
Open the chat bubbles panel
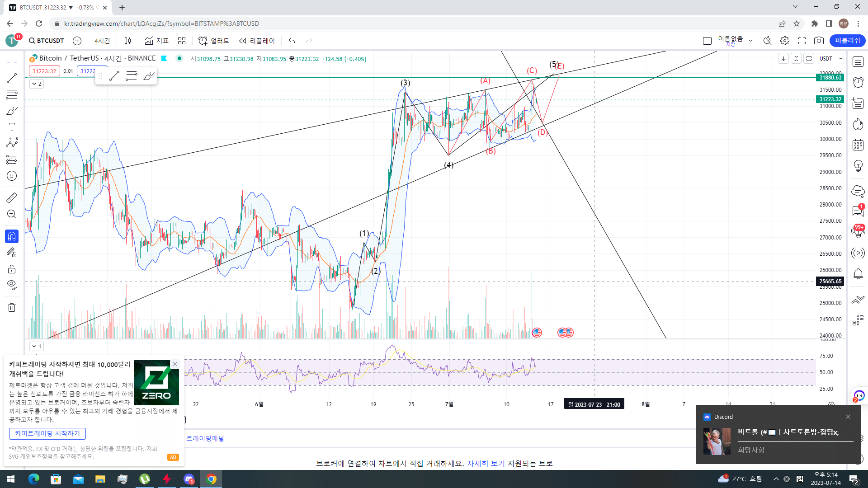point(858,211)
